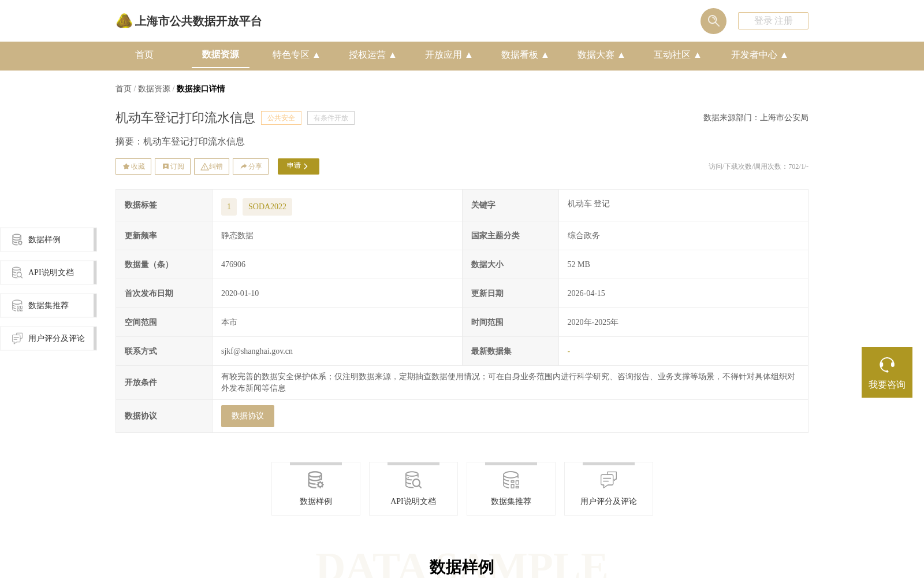Click 首页 breadcrumb link
The width and height of the screenshot is (924, 578).
[x=124, y=88]
